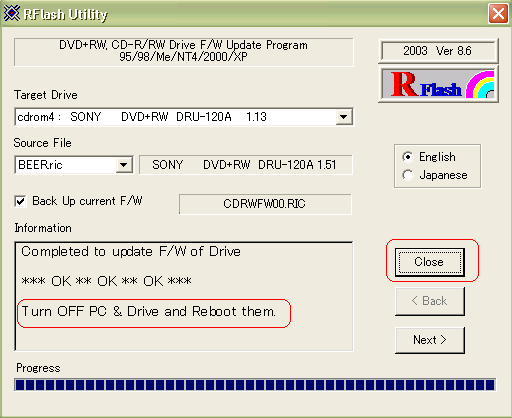Click the Target Drive cdrom4 SONY combo box
Viewport: 512px width, 418px height.
[x=184, y=117]
